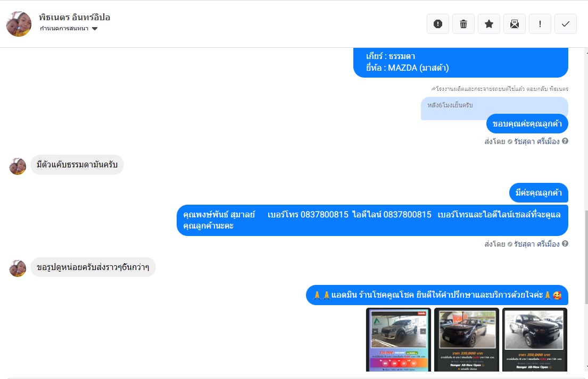The width and height of the screenshot is (588, 379).
Task: Click the sales contact phone number message bubble
Action: tap(372, 220)
